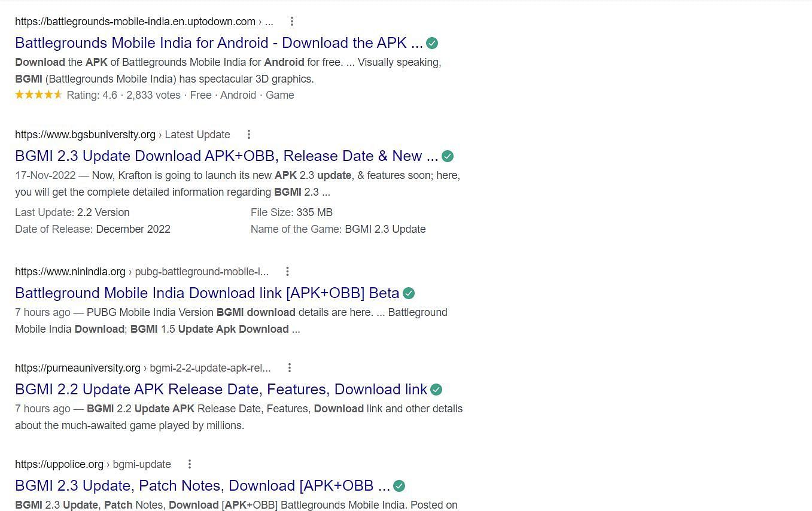812x511 pixels.
Task: Click the 'Name of the Game: BGMI 2.3 Update' detail
Action: point(338,229)
